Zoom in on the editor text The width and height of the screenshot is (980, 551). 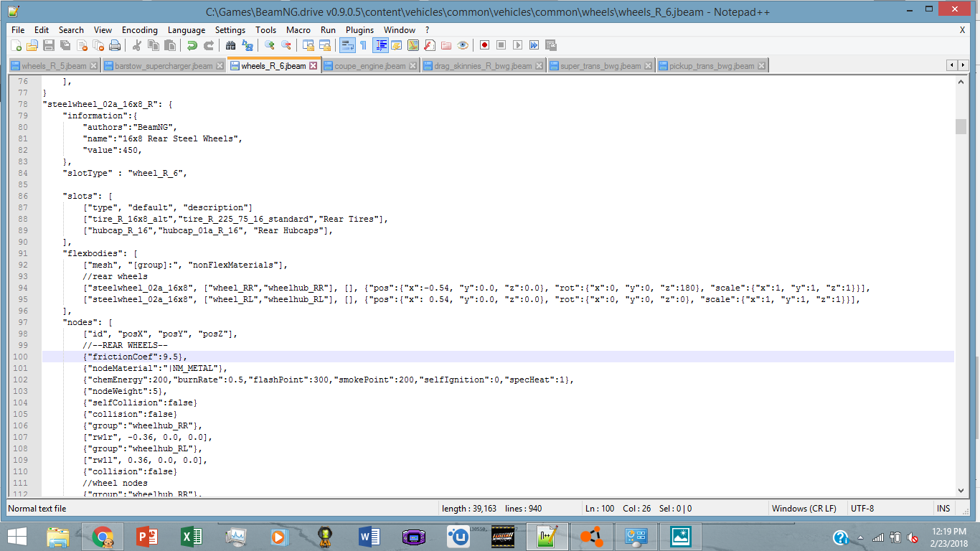tap(269, 45)
